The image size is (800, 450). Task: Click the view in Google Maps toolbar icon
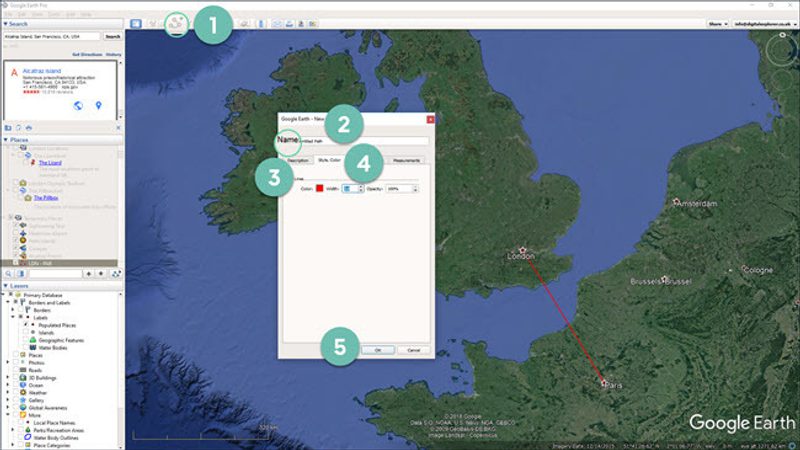point(313,23)
